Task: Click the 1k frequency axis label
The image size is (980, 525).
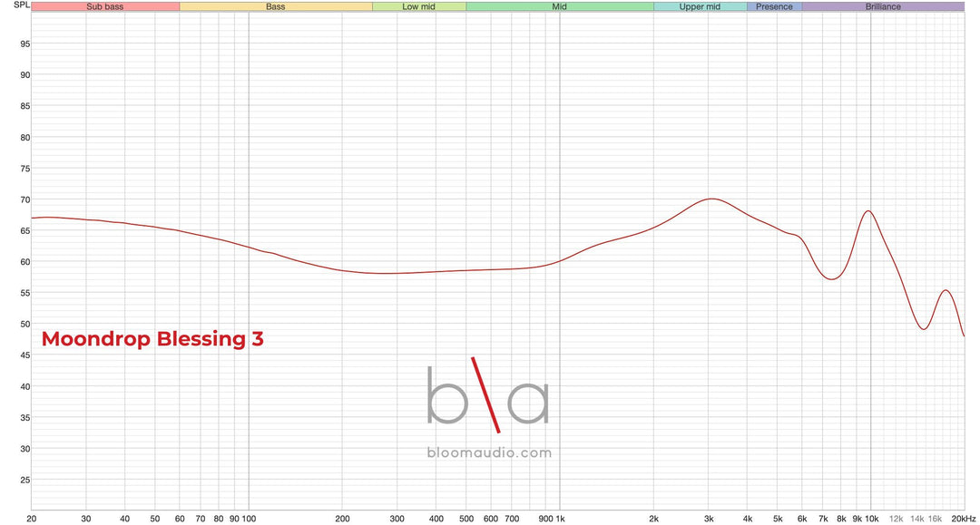Action: click(x=560, y=519)
